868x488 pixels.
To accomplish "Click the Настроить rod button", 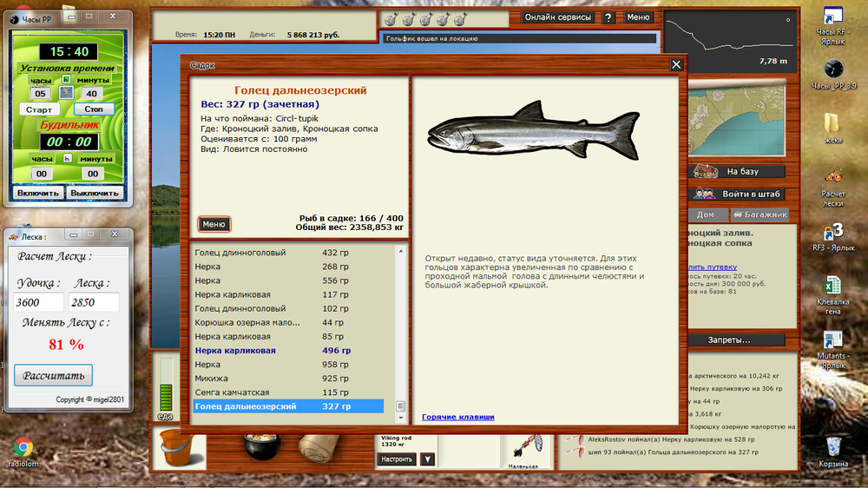I will (x=397, y=459).
